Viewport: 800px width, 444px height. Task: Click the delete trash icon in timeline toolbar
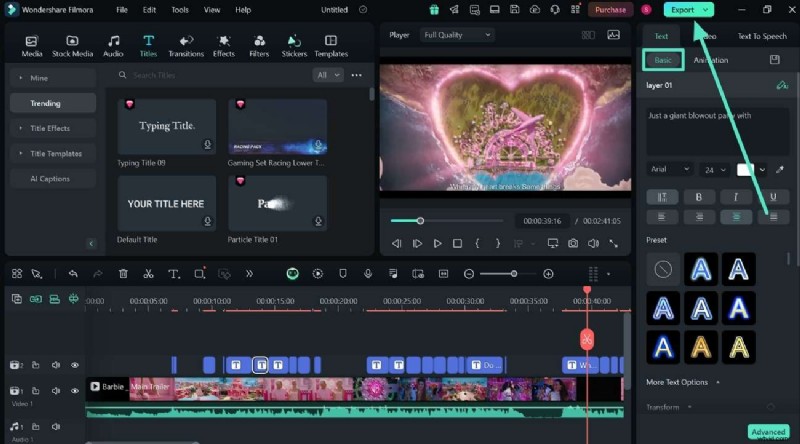[123, 273]
